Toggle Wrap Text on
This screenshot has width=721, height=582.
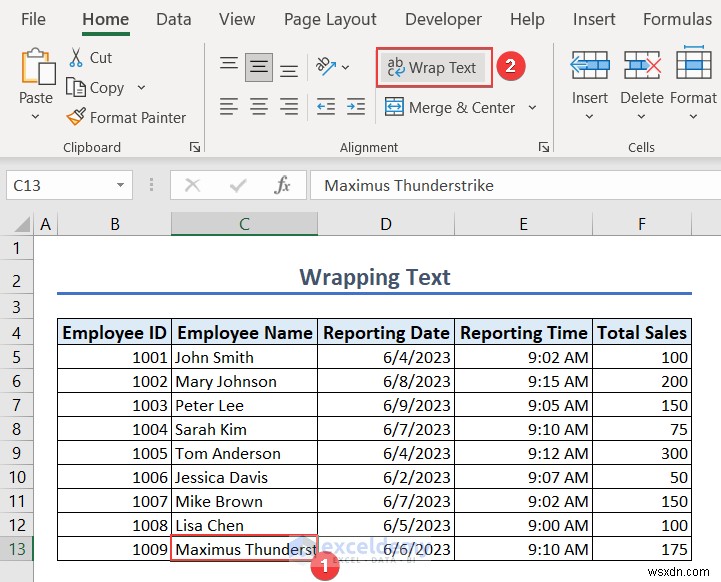(432, 68)
